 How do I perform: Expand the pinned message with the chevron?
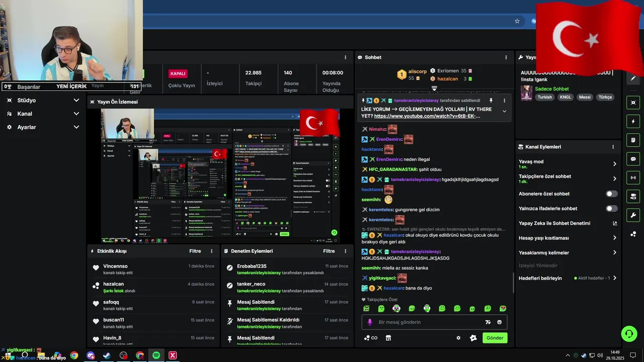505,111
